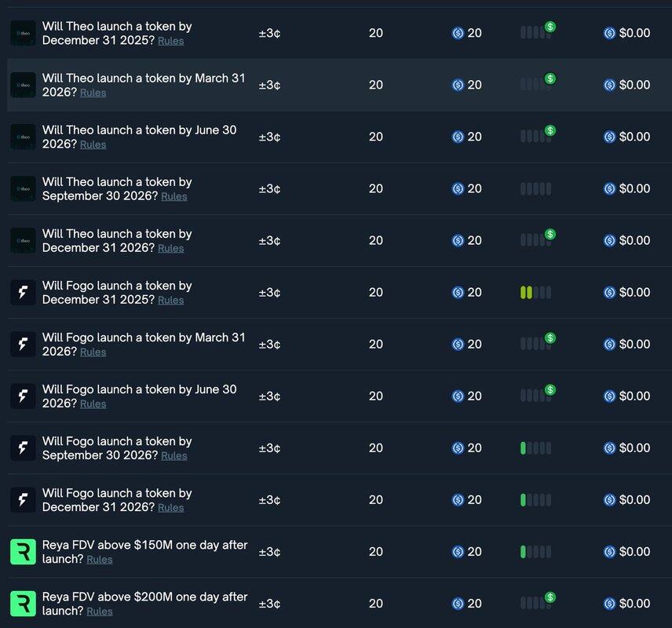Viewport: 672px width, 628px height.
Task: Click Reya logo for FDV above $150M
Action: click(x=23, y=552)
